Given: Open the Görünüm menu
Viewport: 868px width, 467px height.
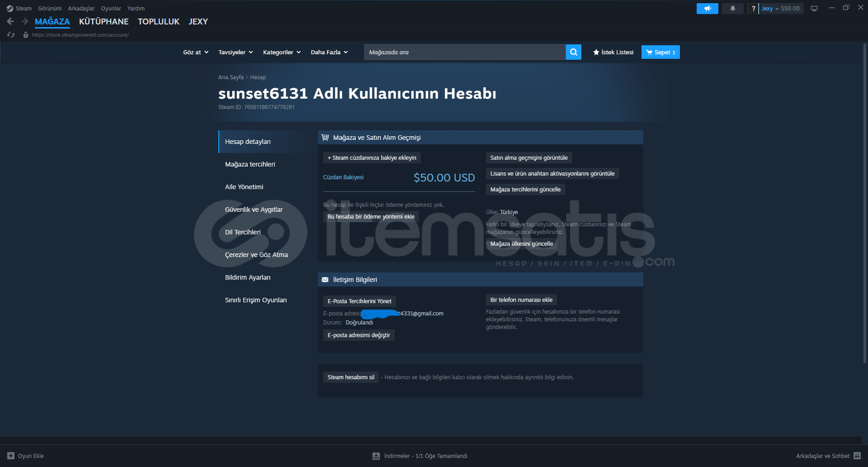Looking at the screenshot, I should pos(50,9).
